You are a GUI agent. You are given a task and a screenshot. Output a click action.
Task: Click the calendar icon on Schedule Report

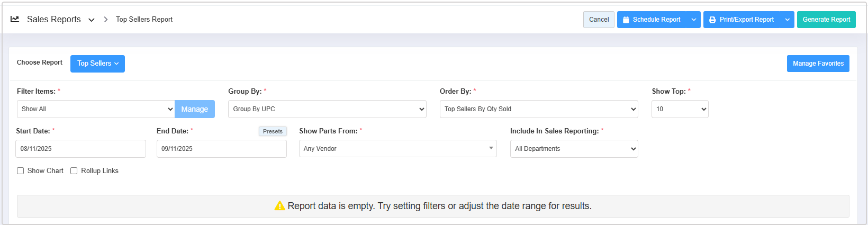(x=626, y=20)
